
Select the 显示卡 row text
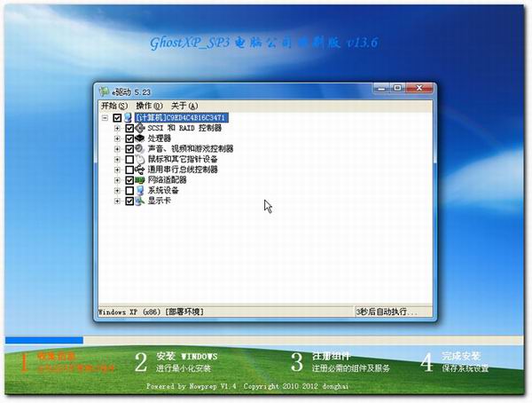159,201
